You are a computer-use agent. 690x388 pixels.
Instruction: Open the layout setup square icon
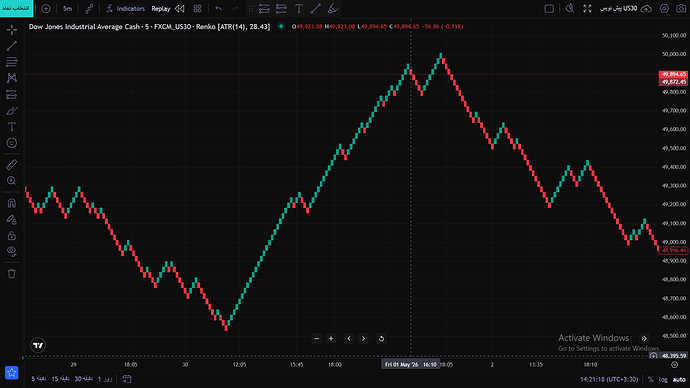click(x=549, y=9)
